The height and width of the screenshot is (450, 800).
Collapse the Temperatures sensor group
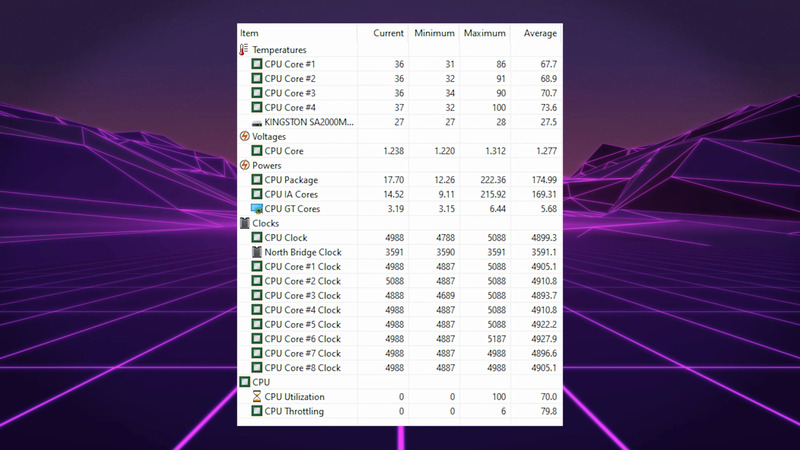pyautogui.click(x=279, y=49)
